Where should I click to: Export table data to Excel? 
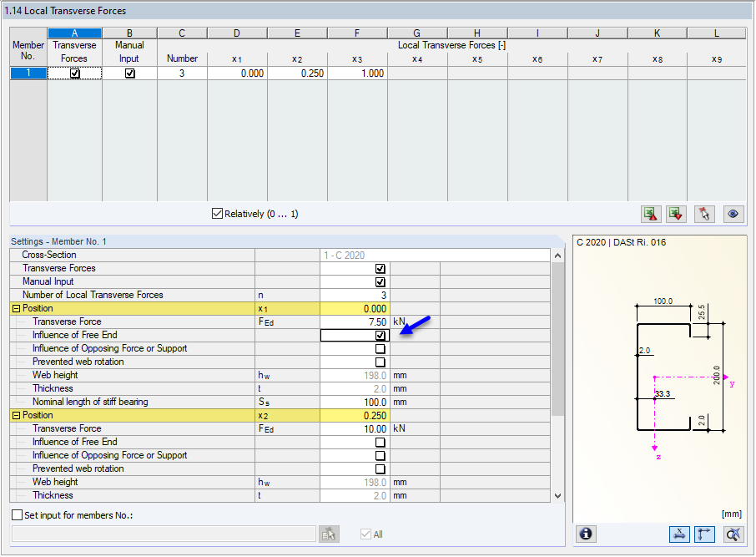pos(676,214)
